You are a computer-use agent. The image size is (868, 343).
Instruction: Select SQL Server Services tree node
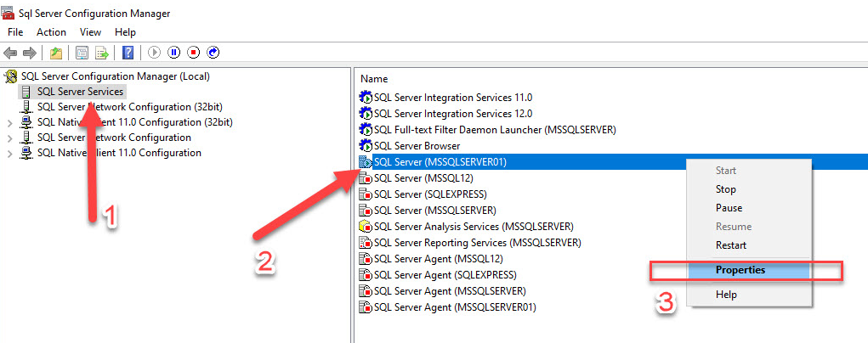tap(80, 92)
